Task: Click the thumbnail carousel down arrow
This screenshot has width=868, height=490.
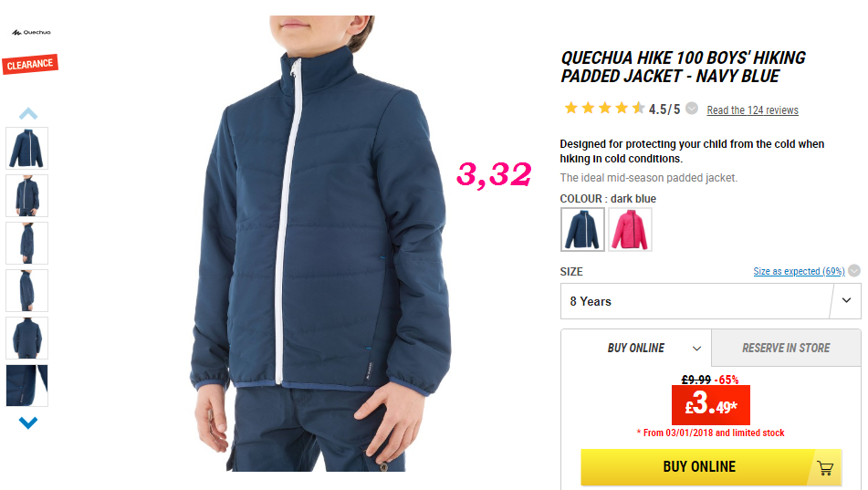Action: coord(28,422)
